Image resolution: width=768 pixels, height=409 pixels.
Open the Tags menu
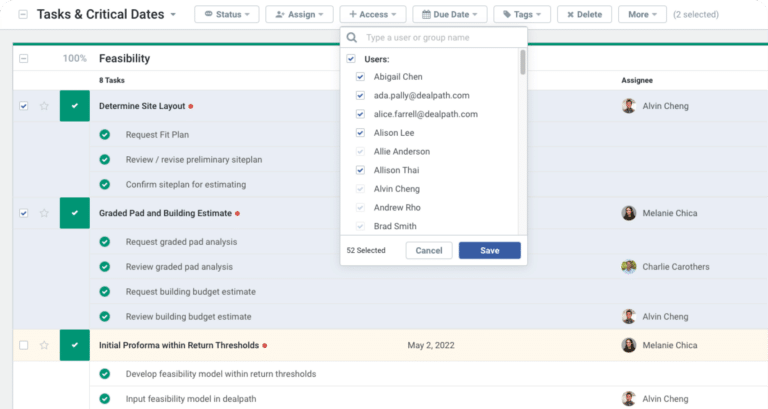point(522,15)
